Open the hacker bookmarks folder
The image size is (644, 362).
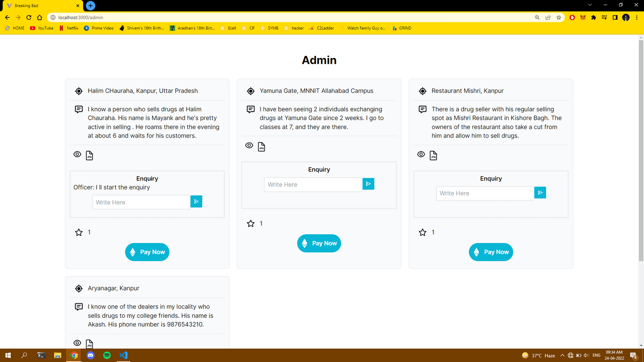click(x=293, y=28)
